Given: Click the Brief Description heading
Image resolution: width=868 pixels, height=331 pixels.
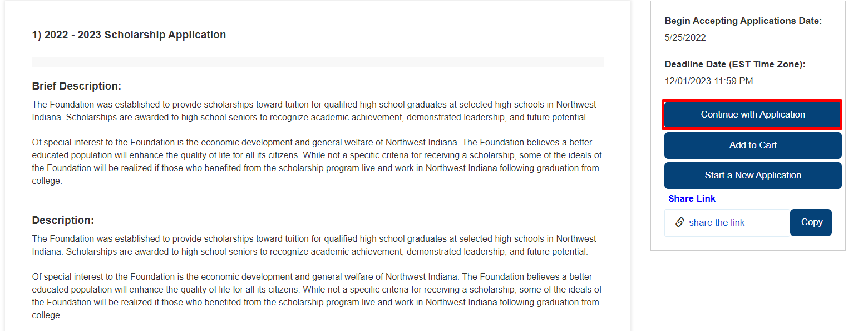Looking at the screenshot, I should [x=77, y=86].
